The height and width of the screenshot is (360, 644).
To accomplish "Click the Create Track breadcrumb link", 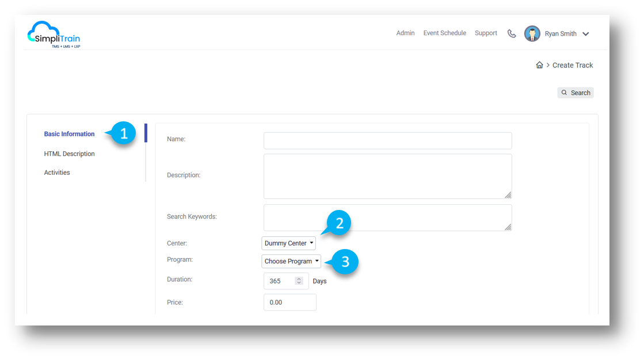I will [x=573, y=65].
